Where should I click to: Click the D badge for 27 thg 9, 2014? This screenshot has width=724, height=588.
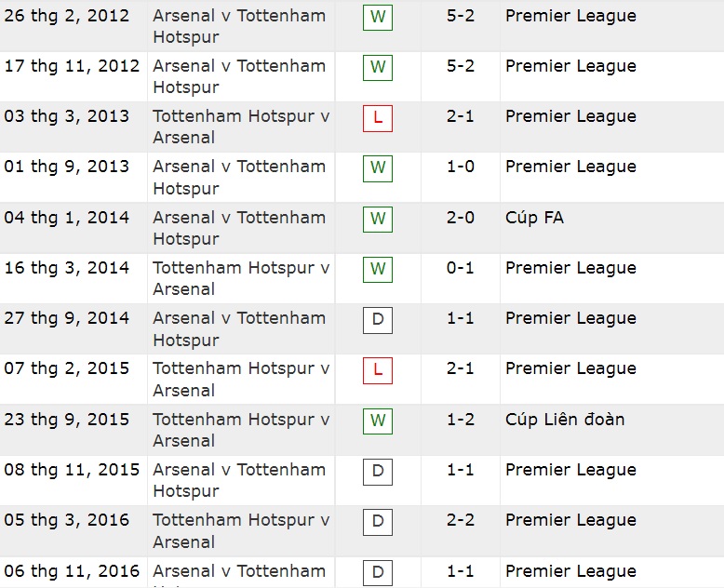point(377,319)
